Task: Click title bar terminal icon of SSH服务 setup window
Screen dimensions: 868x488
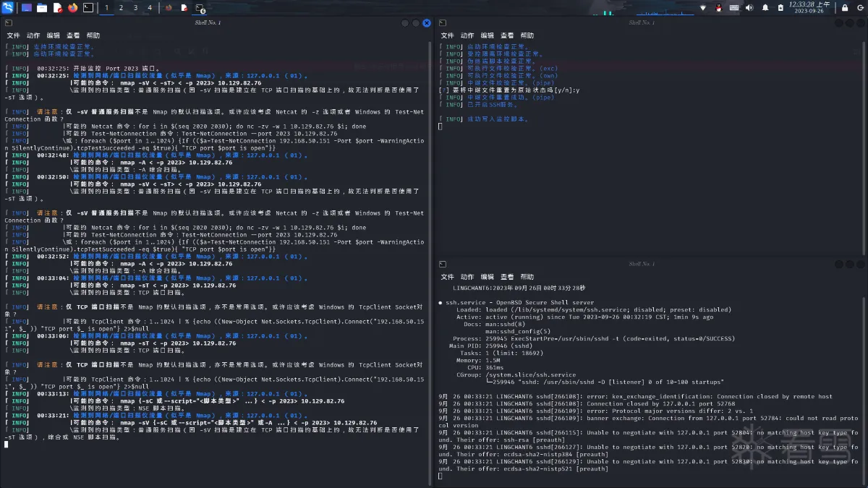Action: pyautogui.click(x=443, y=23)
